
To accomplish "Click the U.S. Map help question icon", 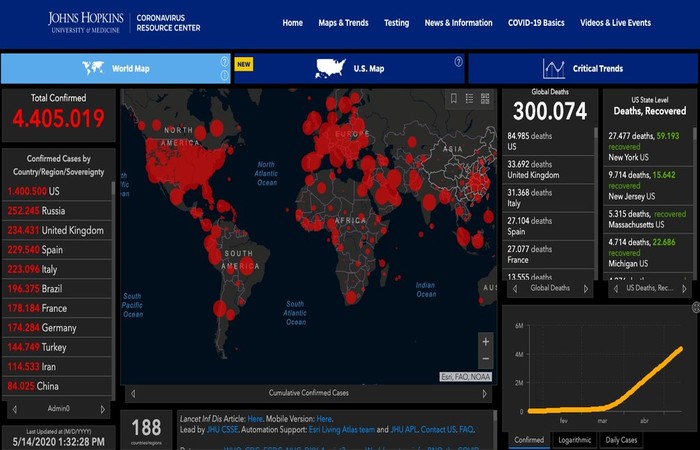I will (458, 62).
